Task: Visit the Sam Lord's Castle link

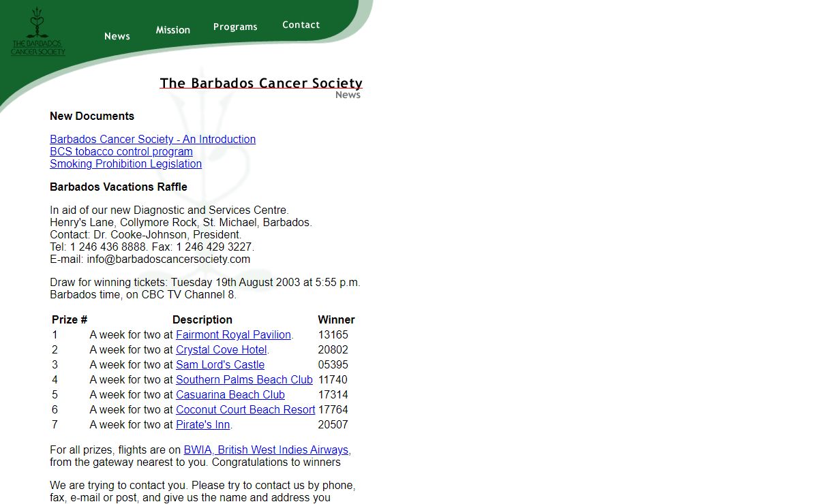Action: pos(220,364)
